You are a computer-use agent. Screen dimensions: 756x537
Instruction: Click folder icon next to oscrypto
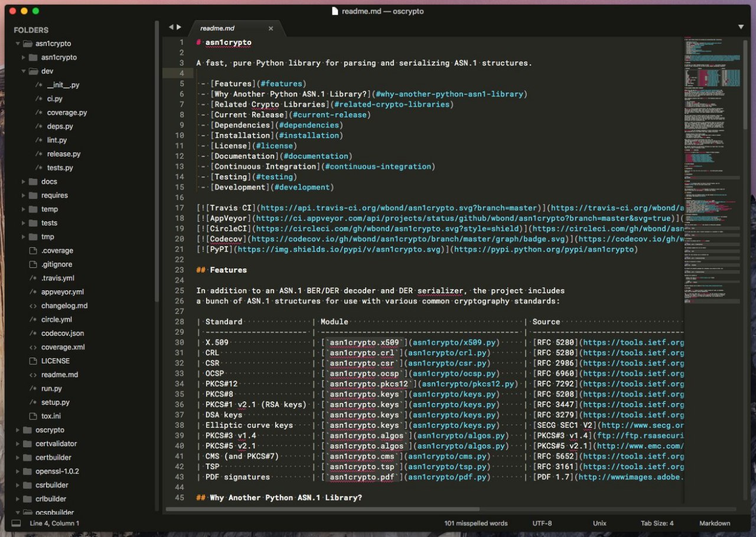[x=27, y=430]
